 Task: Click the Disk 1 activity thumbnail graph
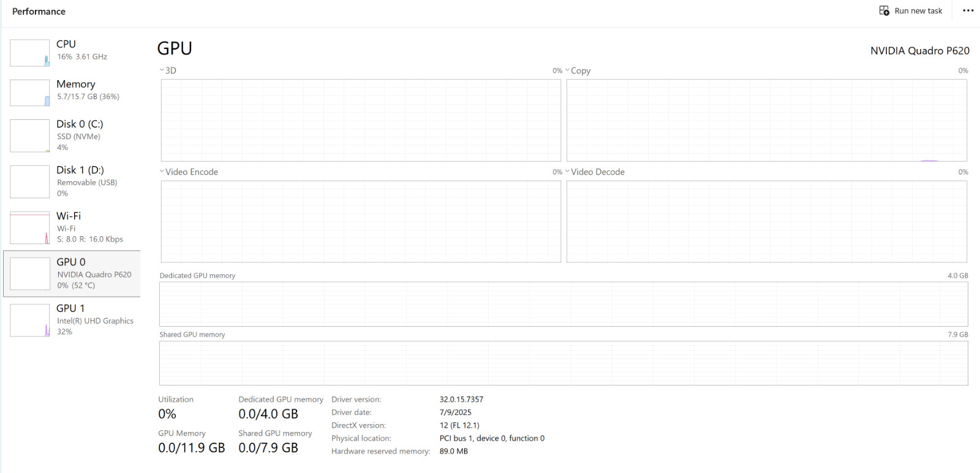(30, 181)
